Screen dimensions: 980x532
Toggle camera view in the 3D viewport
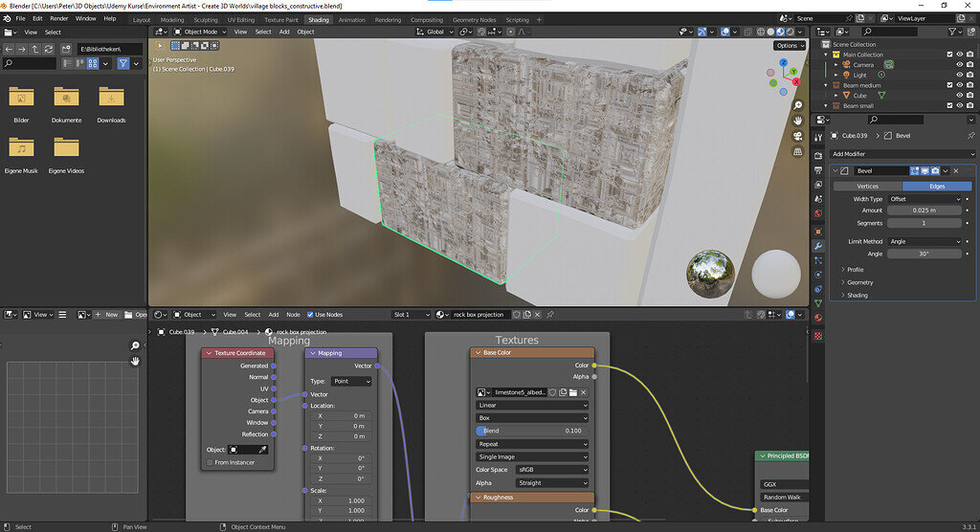[797, 136]
